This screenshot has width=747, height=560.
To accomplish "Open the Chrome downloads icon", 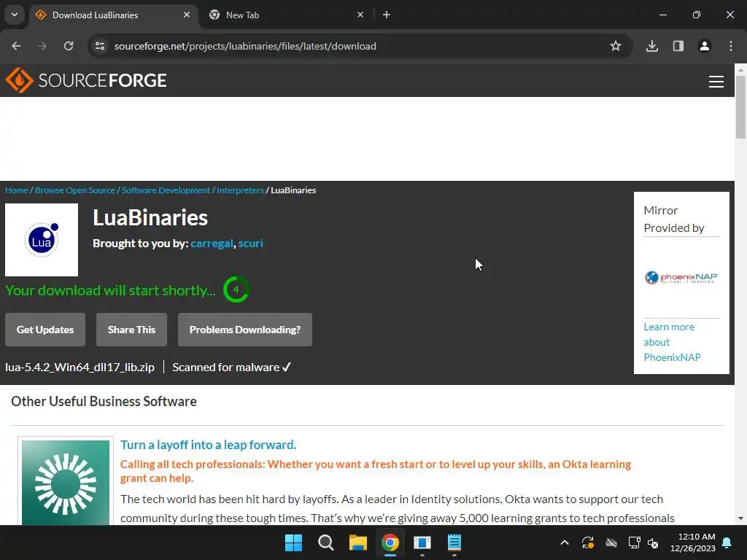I will (652, 46).
